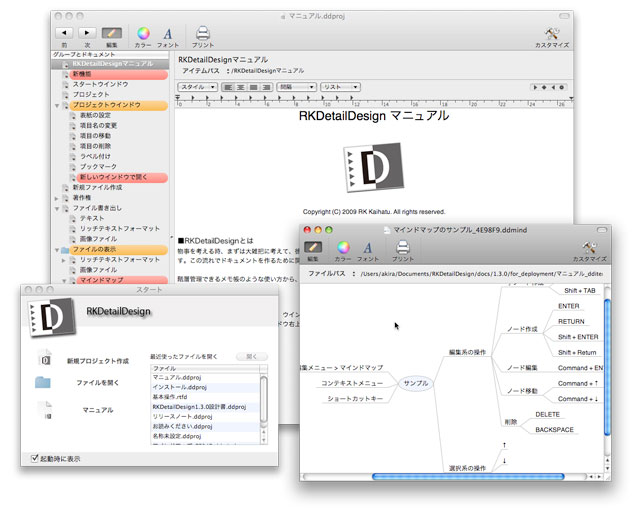This screenshot has width=632, height=512.
Task: Select インストール.ddproj in the recent files list
Action: [x=205, y=387]
